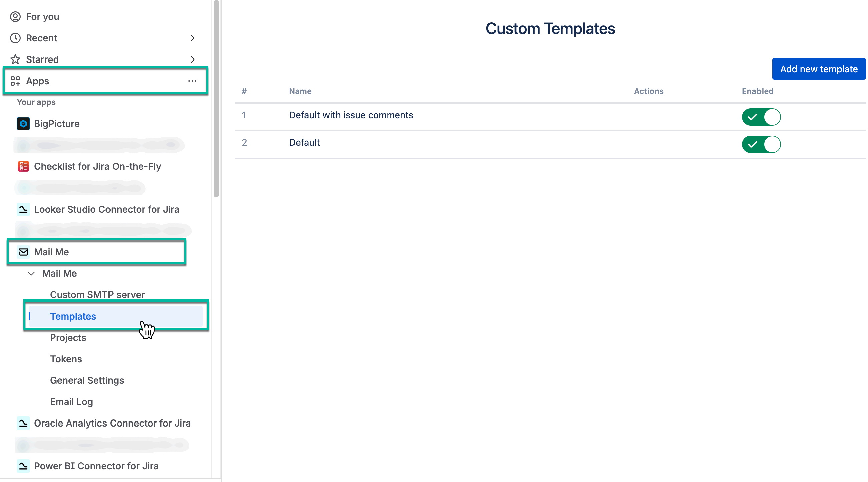
Task: Open the Default with issue comments template
Action: tap(351, 115)
